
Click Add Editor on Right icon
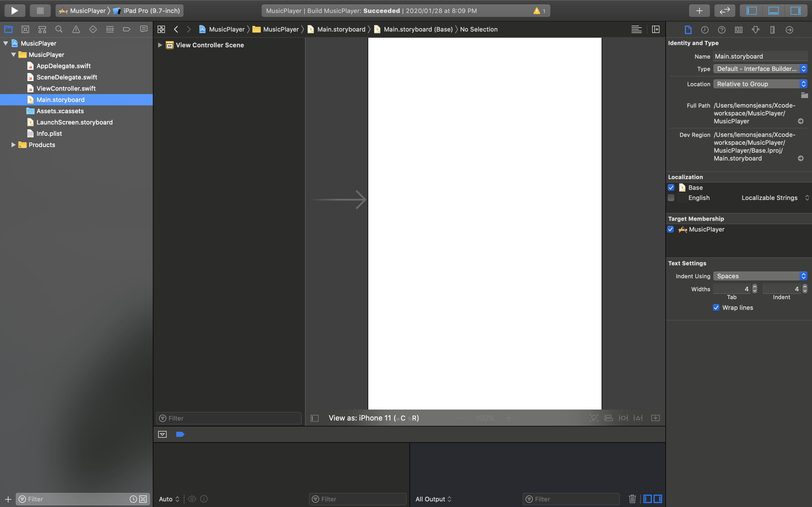point(656,30)
